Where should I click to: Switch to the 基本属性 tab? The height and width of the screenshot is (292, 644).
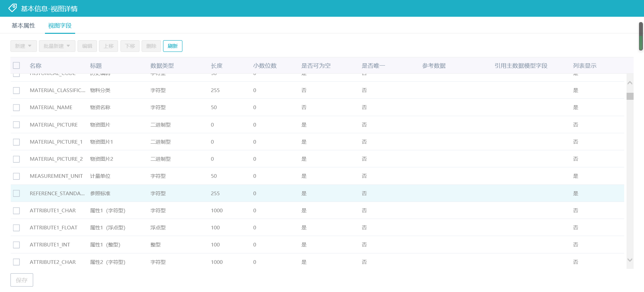(23, 25)
